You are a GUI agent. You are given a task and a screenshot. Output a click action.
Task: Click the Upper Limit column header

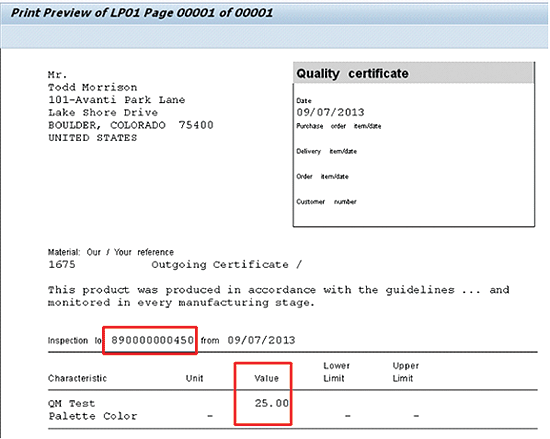(405, 372)
